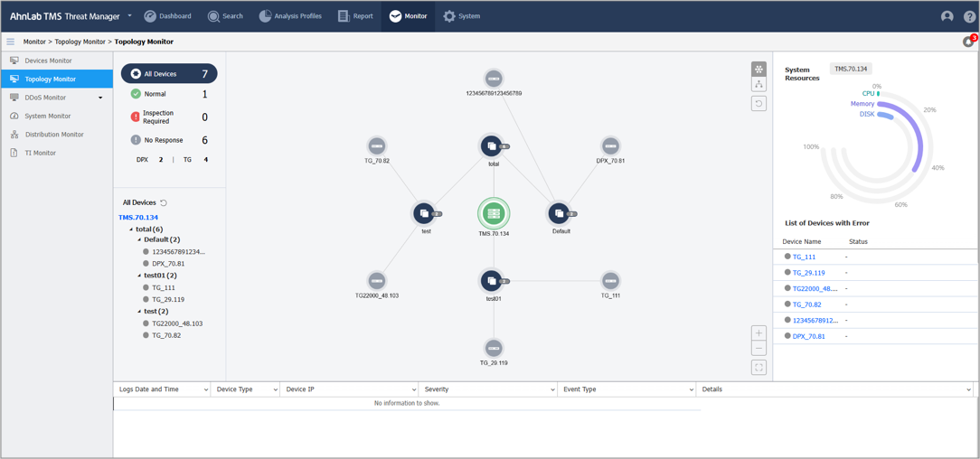The width and height of the screenshot is (980, 459).
Task: Collapse the total (6) tree group
Action: 132,229
